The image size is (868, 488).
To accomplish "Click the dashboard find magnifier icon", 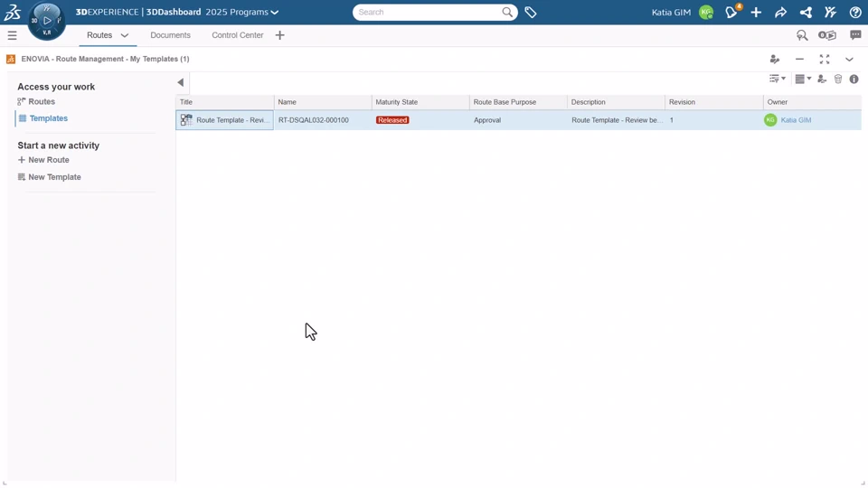I will [x=802, y=35].
